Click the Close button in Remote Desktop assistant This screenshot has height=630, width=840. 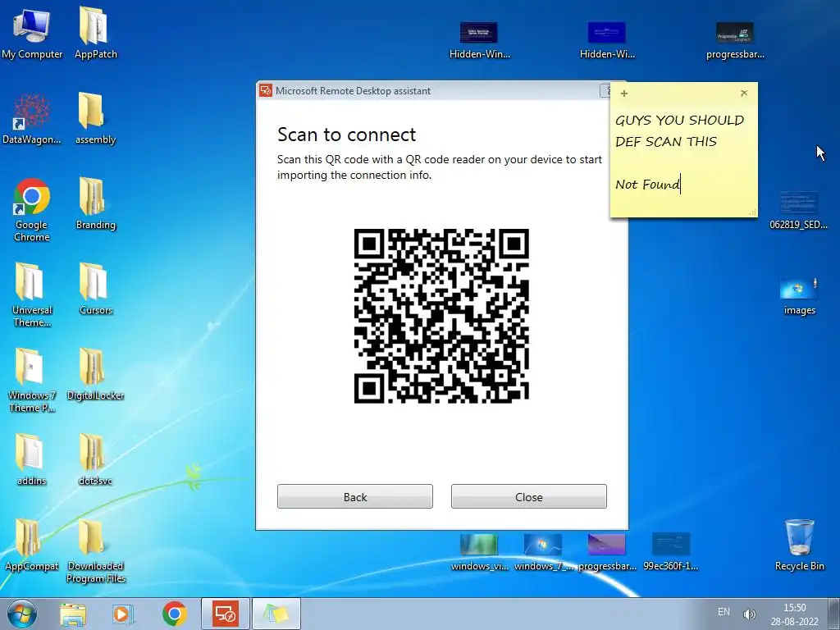tap(529, 496)
